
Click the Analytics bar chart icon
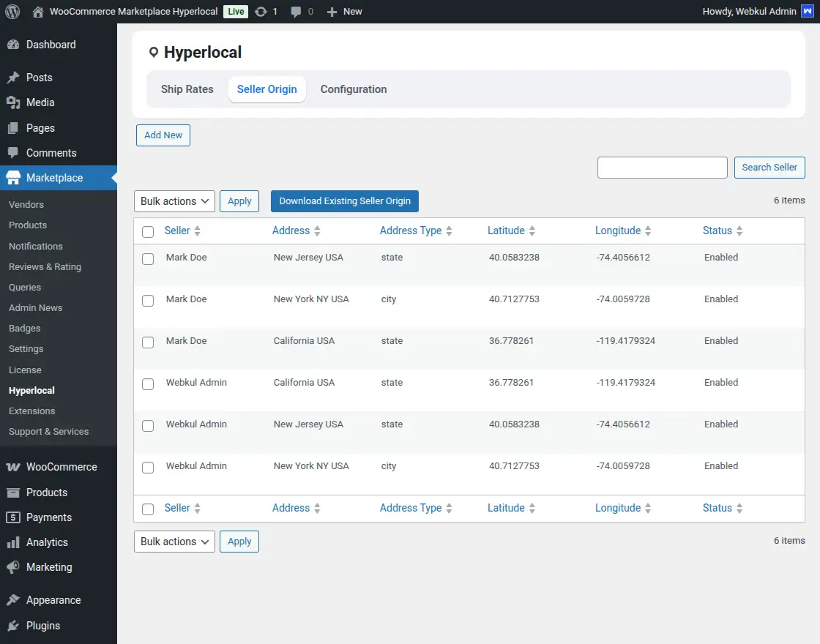coord(13,542)
